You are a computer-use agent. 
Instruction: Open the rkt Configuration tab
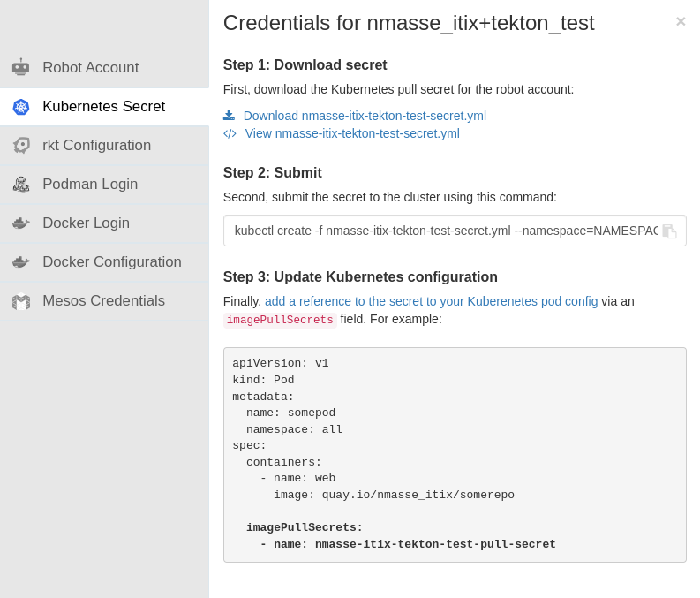(96, 146)
